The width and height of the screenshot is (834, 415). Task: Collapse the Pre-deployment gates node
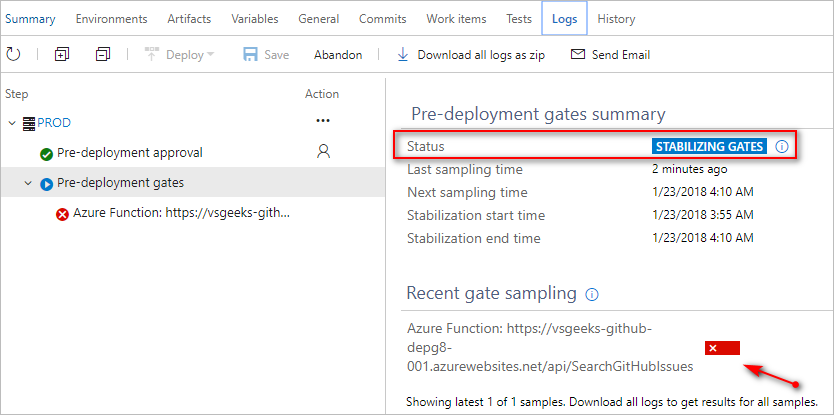click(28, 184)
